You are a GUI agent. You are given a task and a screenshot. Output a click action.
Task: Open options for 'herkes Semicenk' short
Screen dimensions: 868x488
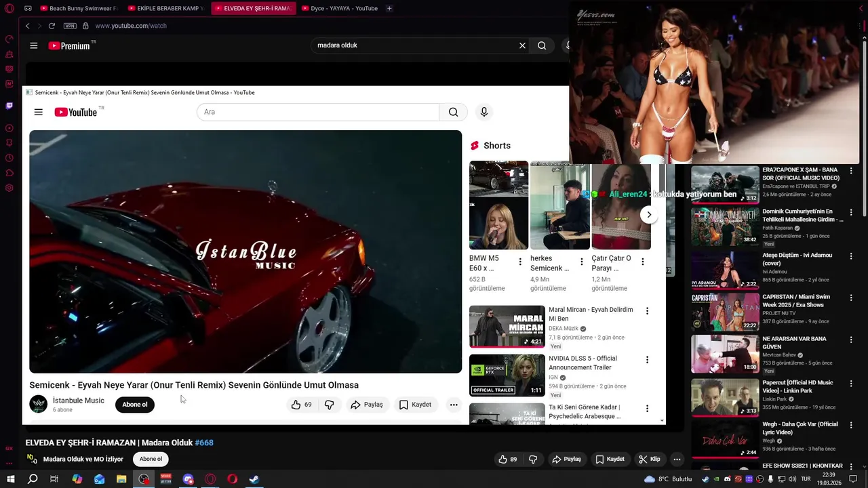581,262
